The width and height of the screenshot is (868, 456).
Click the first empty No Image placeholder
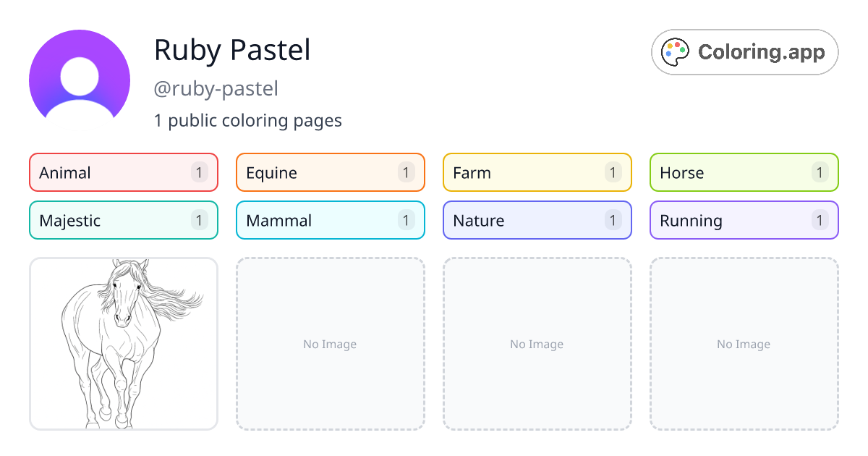331,344
